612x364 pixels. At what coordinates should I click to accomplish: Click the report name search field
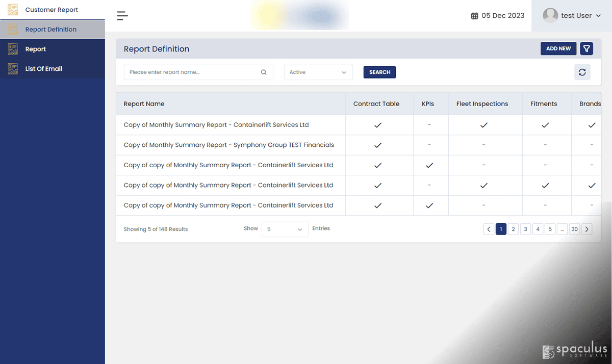pyautogui.click(x=198, y=72)
